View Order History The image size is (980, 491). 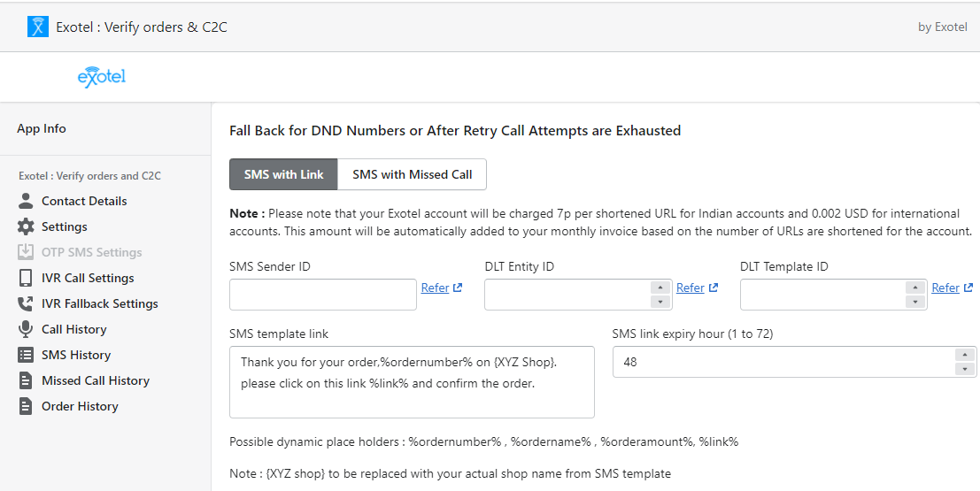(x=80, y=406)
